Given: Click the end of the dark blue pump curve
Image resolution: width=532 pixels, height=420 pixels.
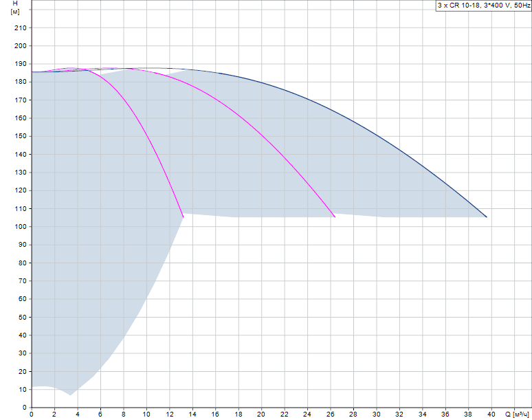Looking at the screenshot, I should click(487, 217).
